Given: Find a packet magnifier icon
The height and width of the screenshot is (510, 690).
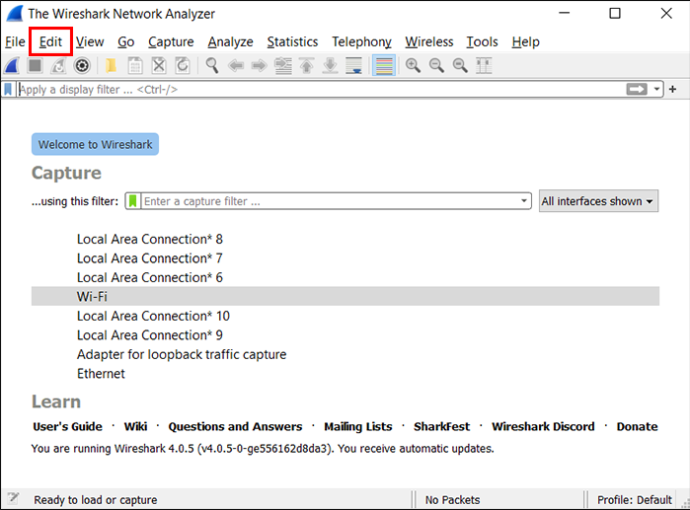Looking at the screenshot, I should click(x=212, y=66).
